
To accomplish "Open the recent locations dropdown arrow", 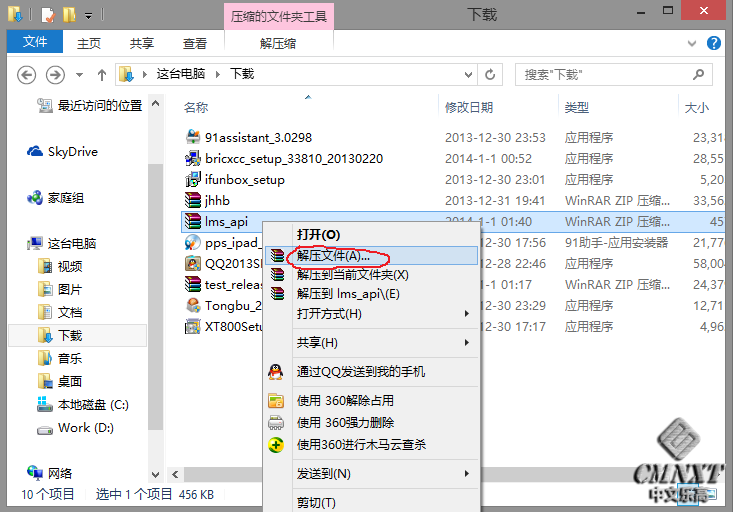I will (x=79, y=75).
